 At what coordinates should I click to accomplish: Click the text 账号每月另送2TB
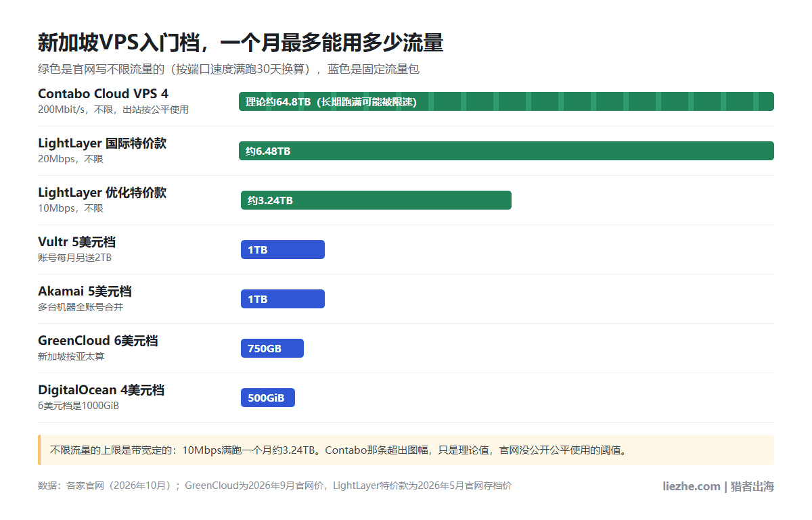(74, 258)
